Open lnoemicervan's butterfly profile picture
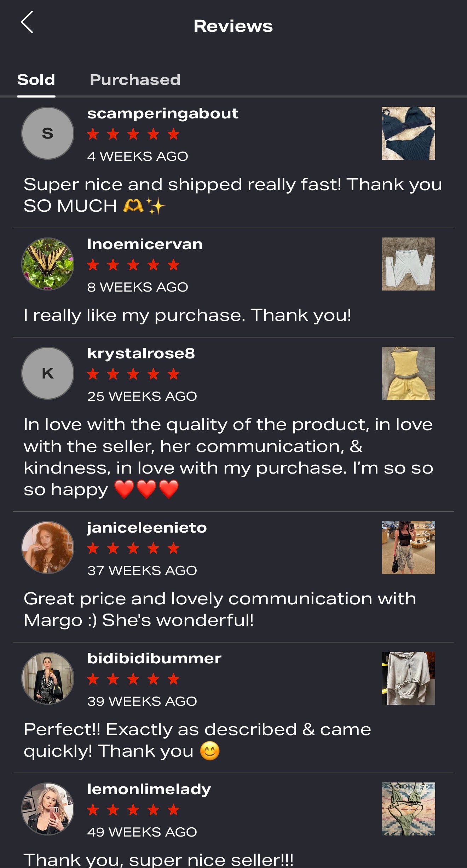 48,264
